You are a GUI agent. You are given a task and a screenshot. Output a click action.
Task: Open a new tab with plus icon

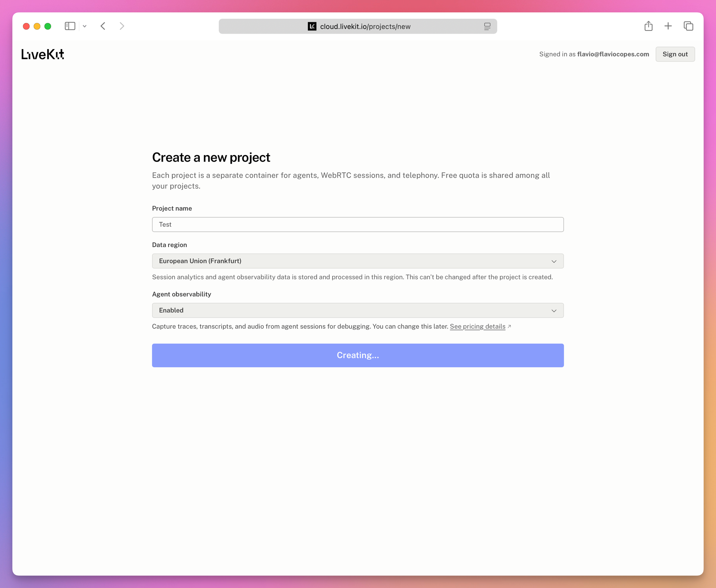[668, 26]
